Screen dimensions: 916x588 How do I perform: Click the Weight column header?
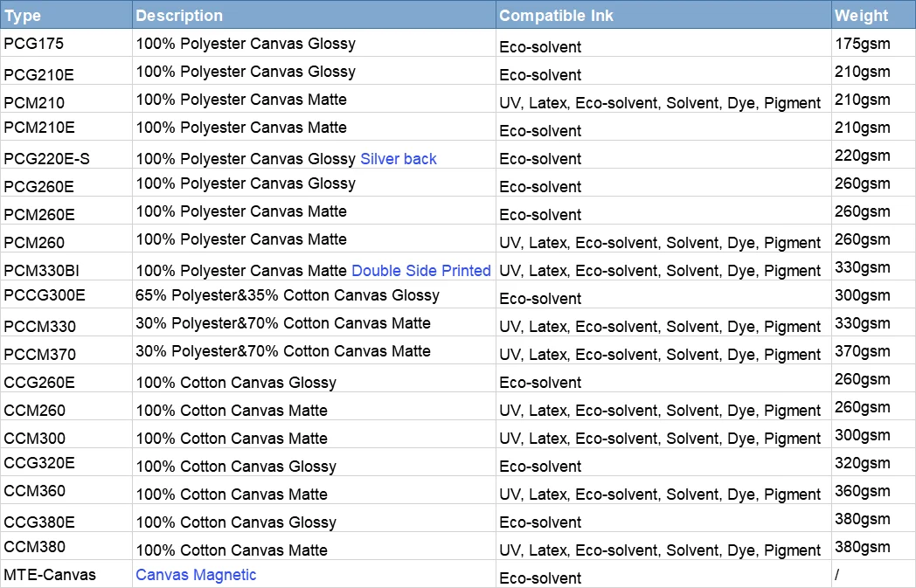(x=861, y=16)
